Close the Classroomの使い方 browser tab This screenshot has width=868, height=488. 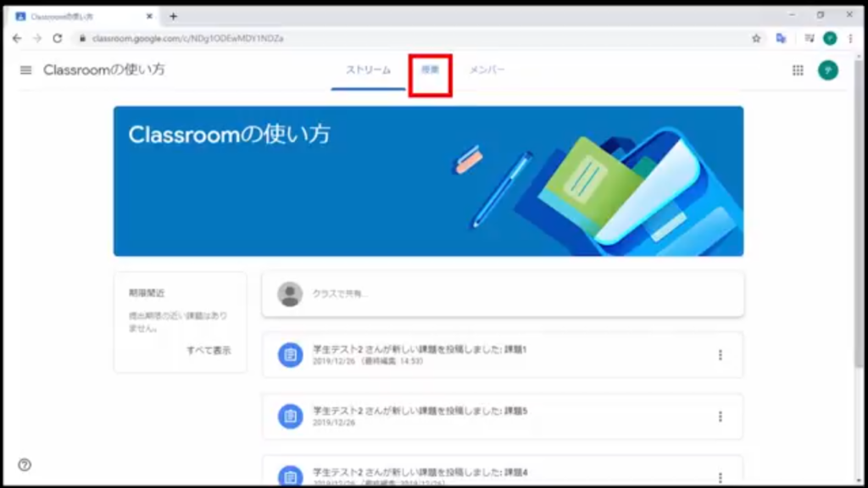(149, 17)
